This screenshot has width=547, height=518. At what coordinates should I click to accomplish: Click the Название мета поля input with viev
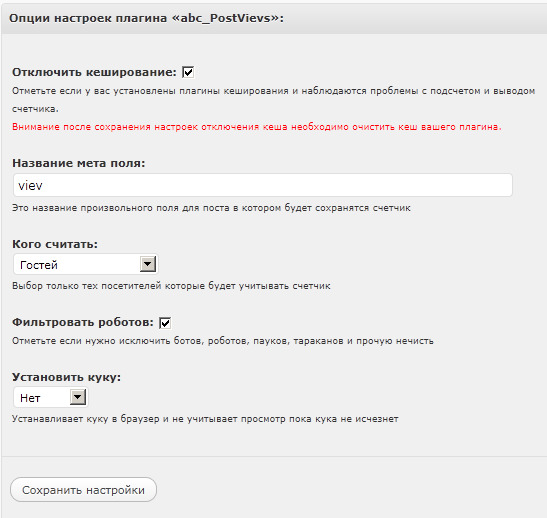(x=263, y=185)
